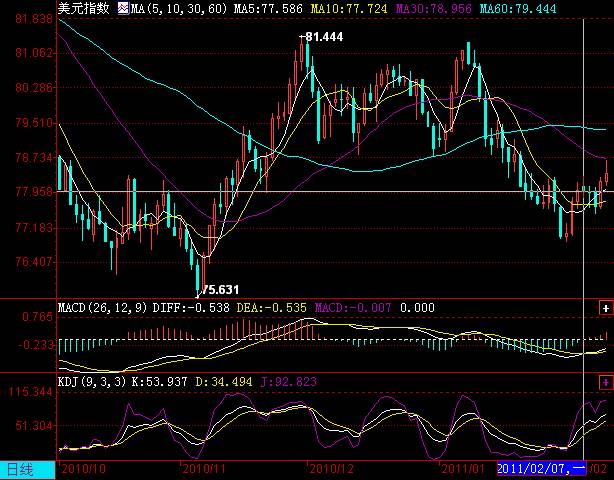Image resolution: width=614 pixels, height=480 pixels.
Task: Select the DIFF:-0.538 value
Action: [x=191, y=308]
